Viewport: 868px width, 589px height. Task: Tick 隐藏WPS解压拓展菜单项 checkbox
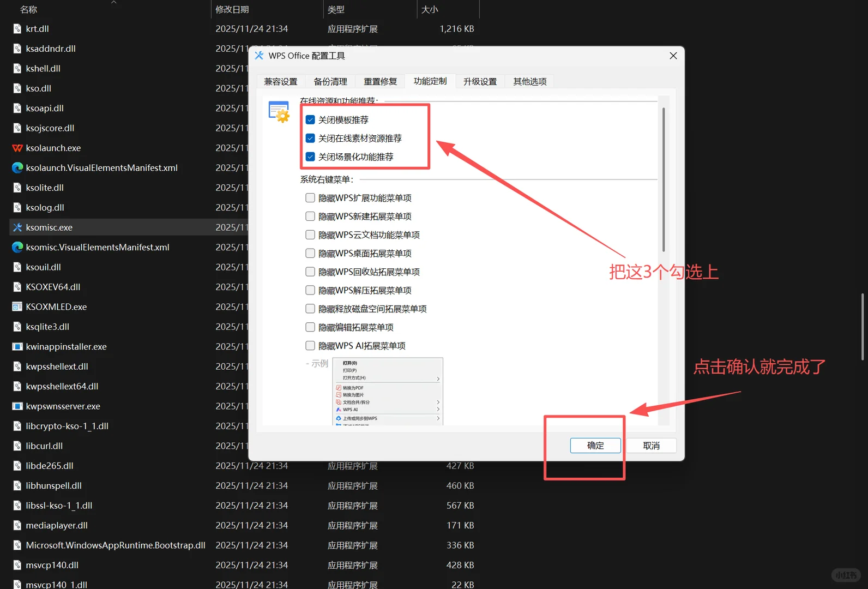pyautogui.click(x=310, y=291)
